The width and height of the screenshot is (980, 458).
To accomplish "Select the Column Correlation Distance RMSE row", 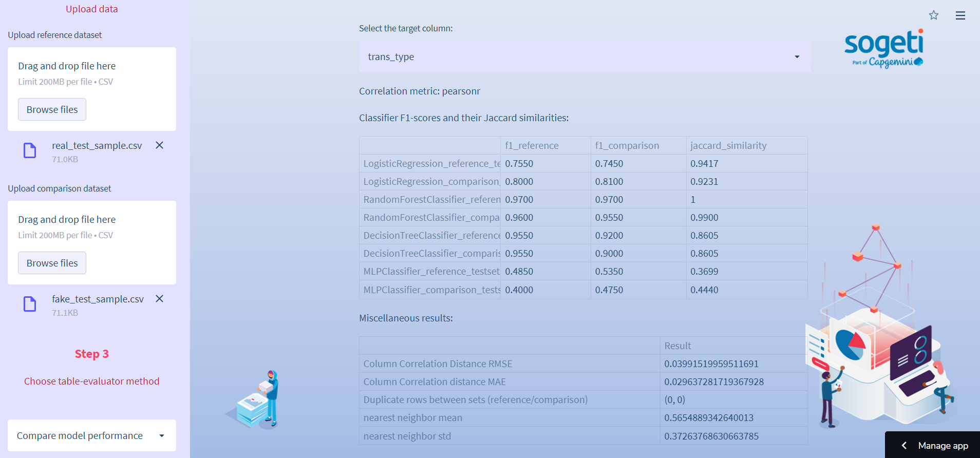I will (x=438, y=364).
